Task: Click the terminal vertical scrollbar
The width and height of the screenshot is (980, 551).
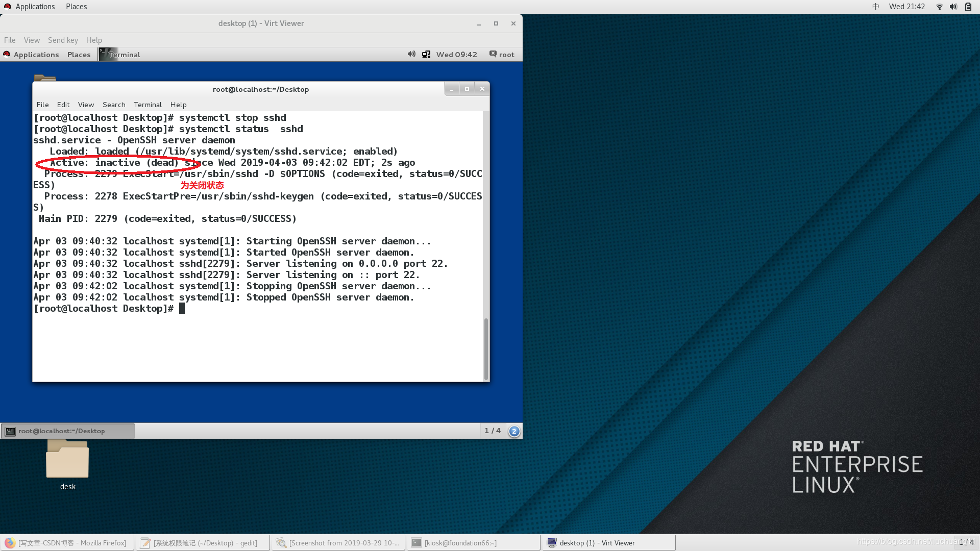Action: point(486,349)
